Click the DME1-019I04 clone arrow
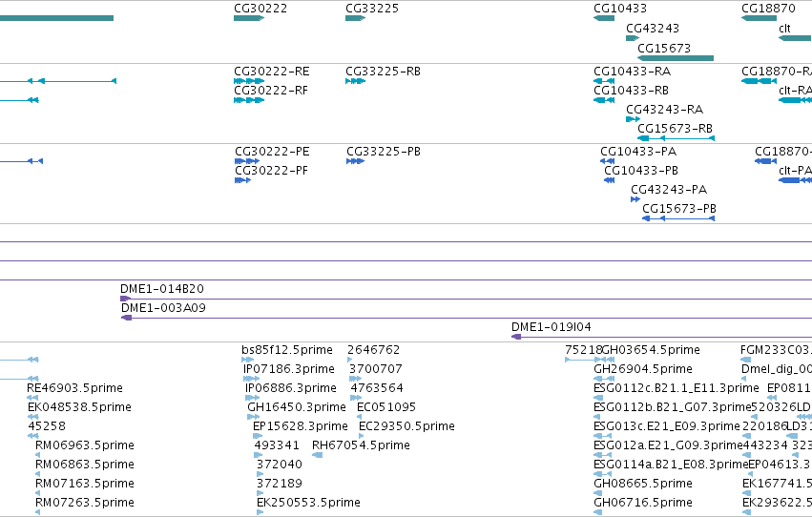 (516, 337)
